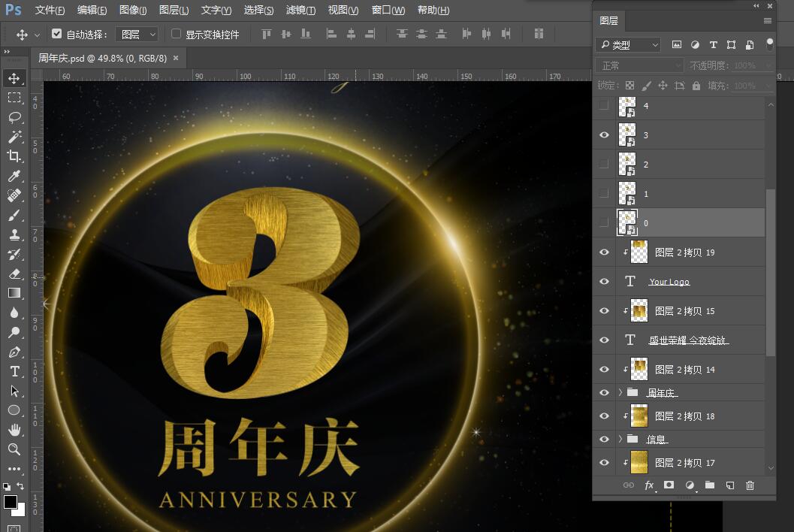The width and height of the screenshot is (794, 532).
Task: Open the 类型 layer filter dropdown
Action: (x=628, y=45)
